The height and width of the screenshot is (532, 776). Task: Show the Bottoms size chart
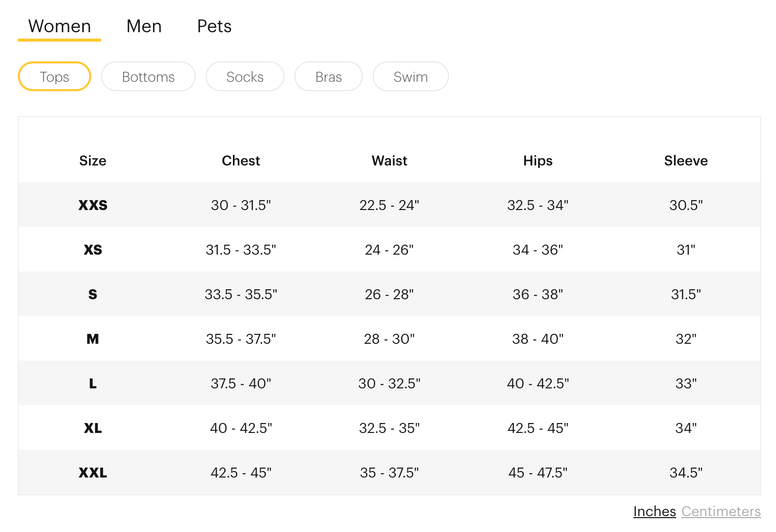pos(148,77)
